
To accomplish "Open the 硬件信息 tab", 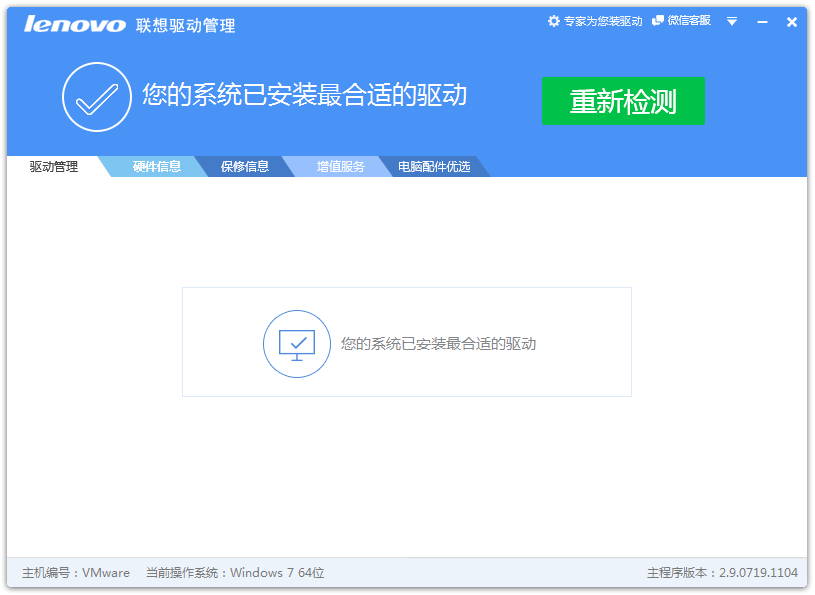I will 157,167.
